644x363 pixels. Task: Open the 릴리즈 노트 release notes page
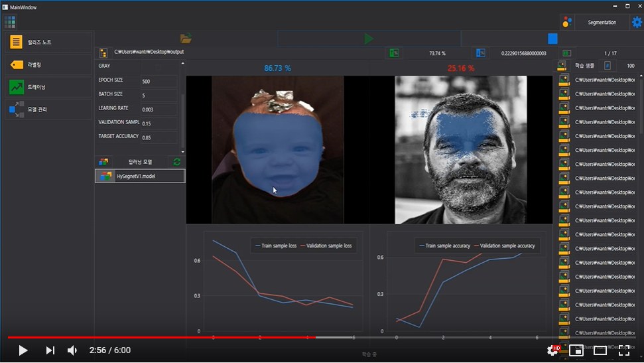[48, 42]
